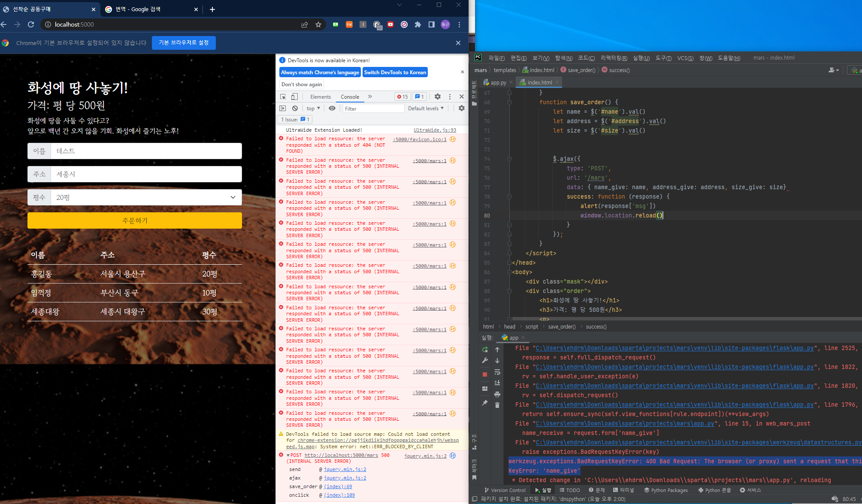Image resolution: width=862 pixels, height=504 pixels.
Task: Open PyCharm 리팩터링(R) menu
Action: click(614, 58)
